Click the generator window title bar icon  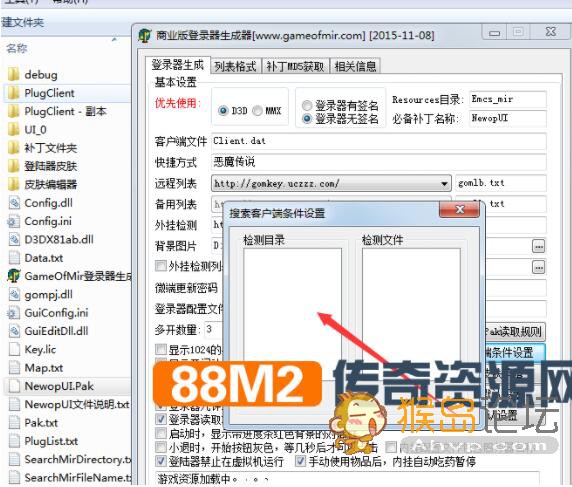click(x=145, y=35)
